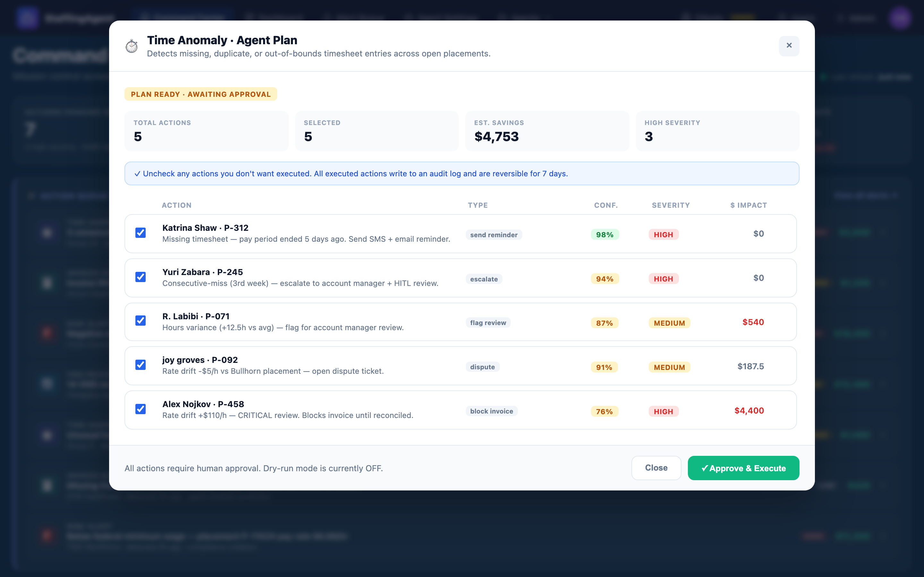Image resolution: width=924 pixels, height=577 pixels.
Task: Click the escalate type tag
Action: 484,279
